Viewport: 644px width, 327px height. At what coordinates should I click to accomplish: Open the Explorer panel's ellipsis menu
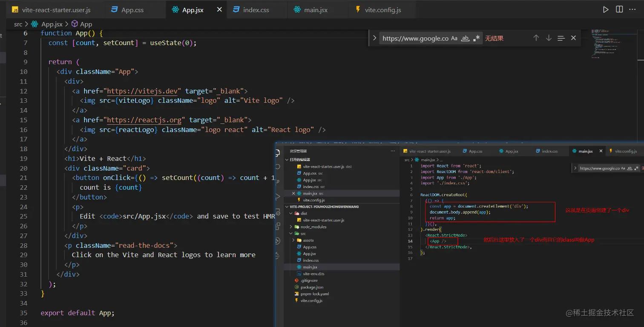pyautogui.click(x=392, y=151)
